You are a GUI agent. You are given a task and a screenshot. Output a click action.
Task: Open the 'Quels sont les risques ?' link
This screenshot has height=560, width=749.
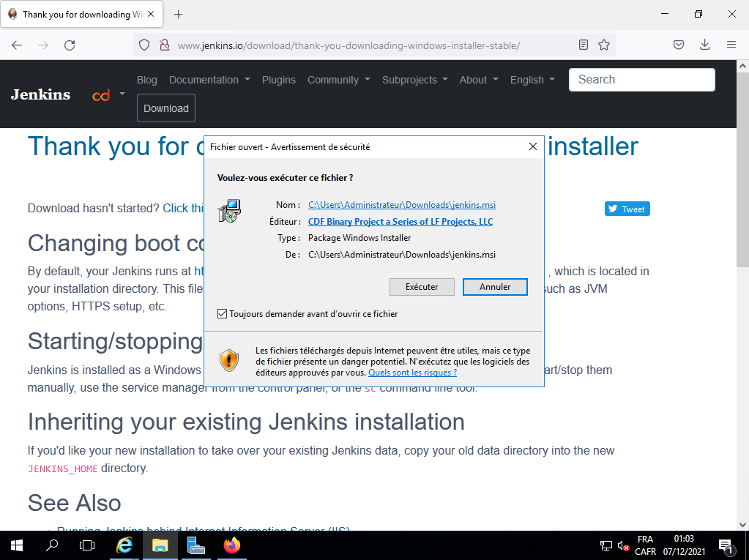click(412, 373)
